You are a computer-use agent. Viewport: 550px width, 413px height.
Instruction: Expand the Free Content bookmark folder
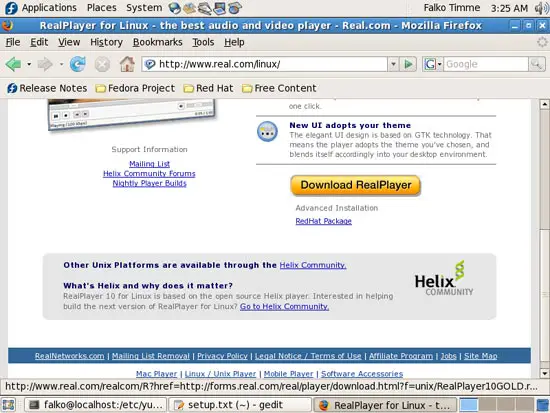tap(279, 88)
